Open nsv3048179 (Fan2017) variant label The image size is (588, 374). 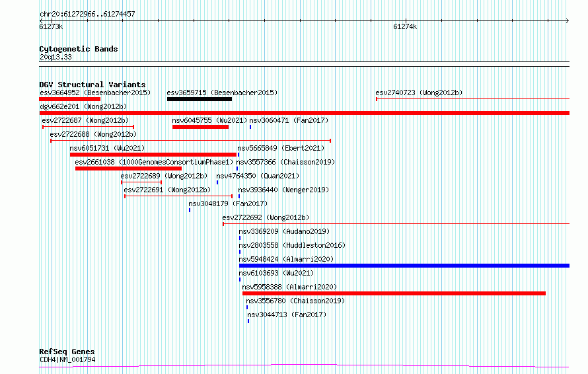228,204
